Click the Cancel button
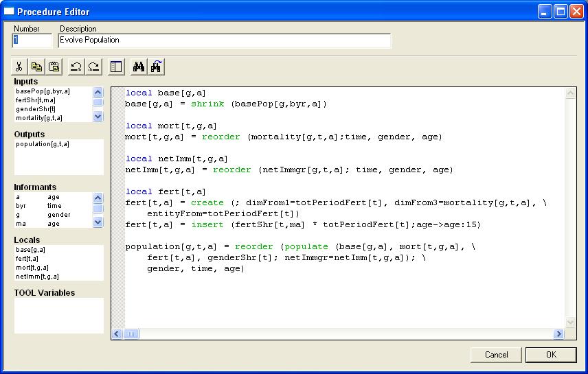Screen dimensions: 588x374 (x=496, y=355)
